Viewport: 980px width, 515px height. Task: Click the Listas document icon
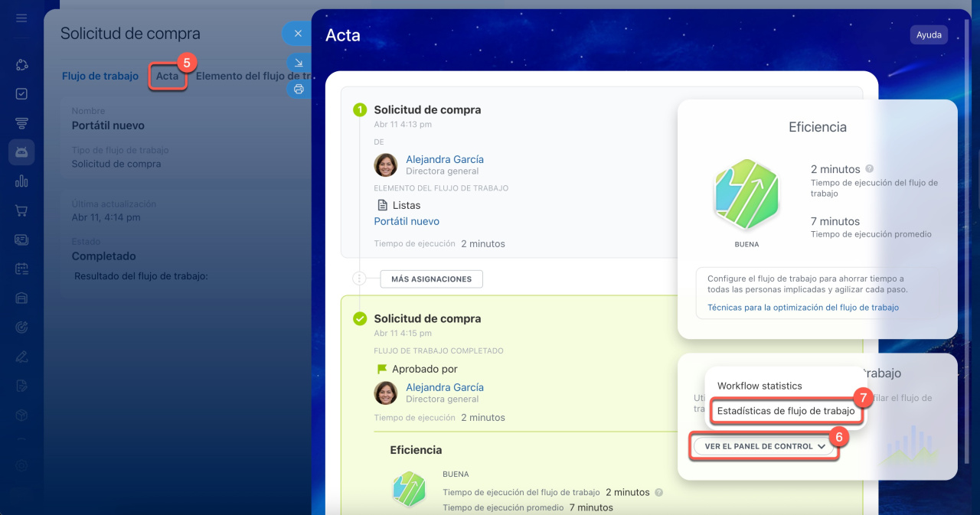(382, 205)
